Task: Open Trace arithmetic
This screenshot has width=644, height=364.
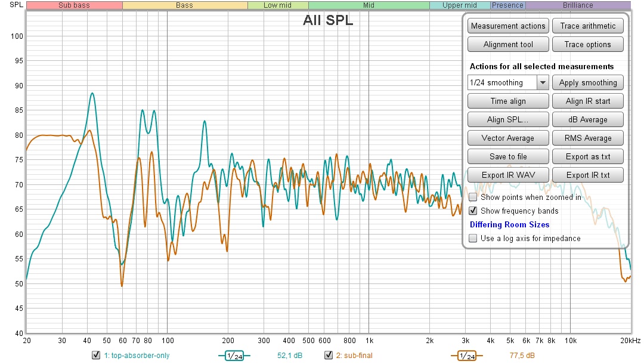Action: pos(587,26)
